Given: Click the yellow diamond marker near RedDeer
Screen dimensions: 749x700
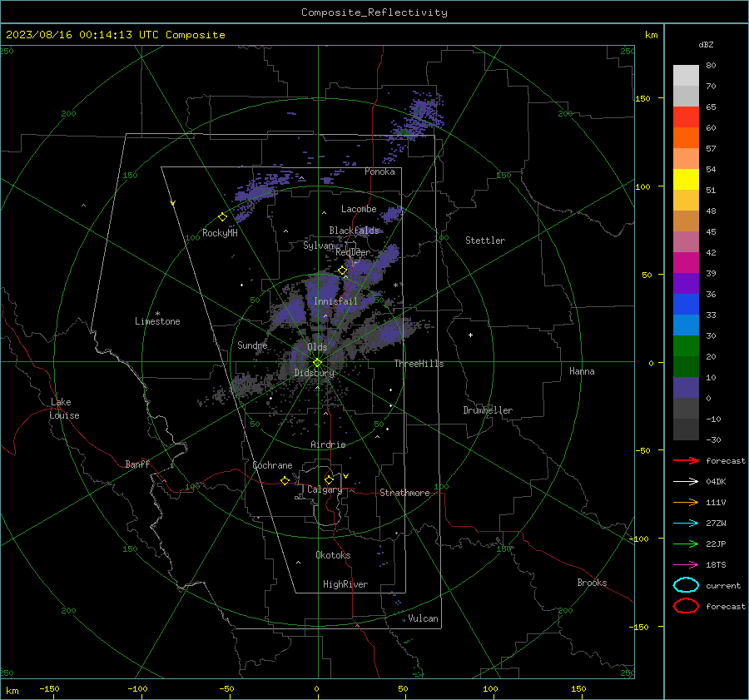Looking at the screenshot, I should pyautogui.click(x=343, y=271).
